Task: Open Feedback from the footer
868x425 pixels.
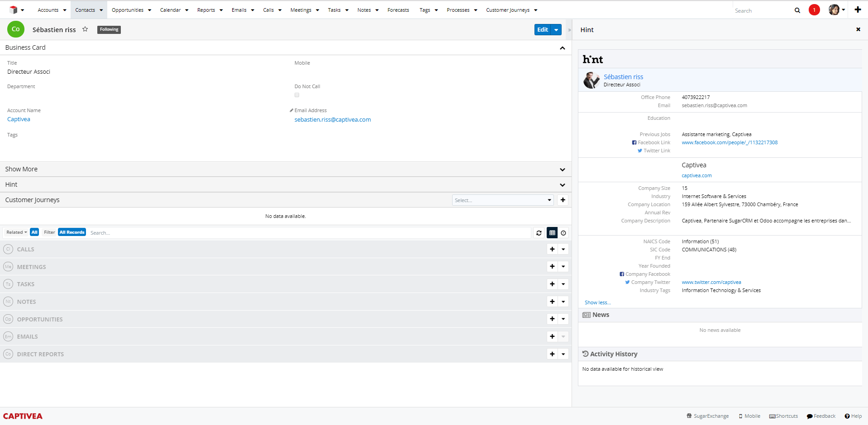Action: tap(820, 416)
